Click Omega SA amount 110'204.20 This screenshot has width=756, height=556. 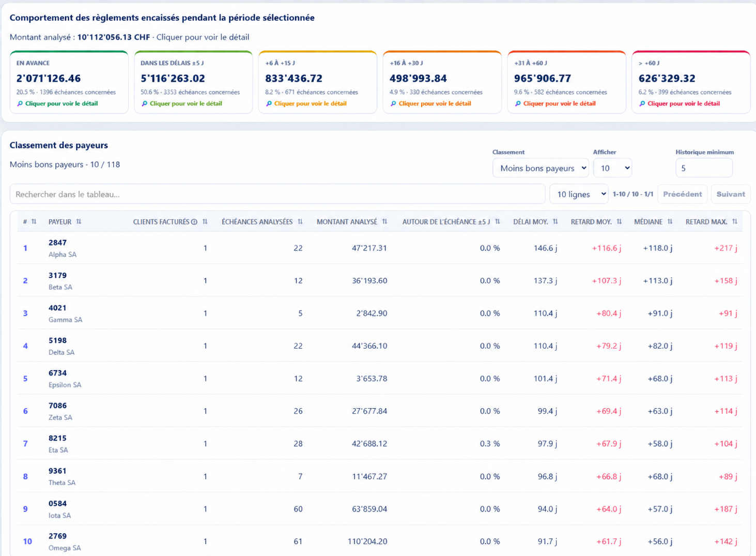pos(367,542)
